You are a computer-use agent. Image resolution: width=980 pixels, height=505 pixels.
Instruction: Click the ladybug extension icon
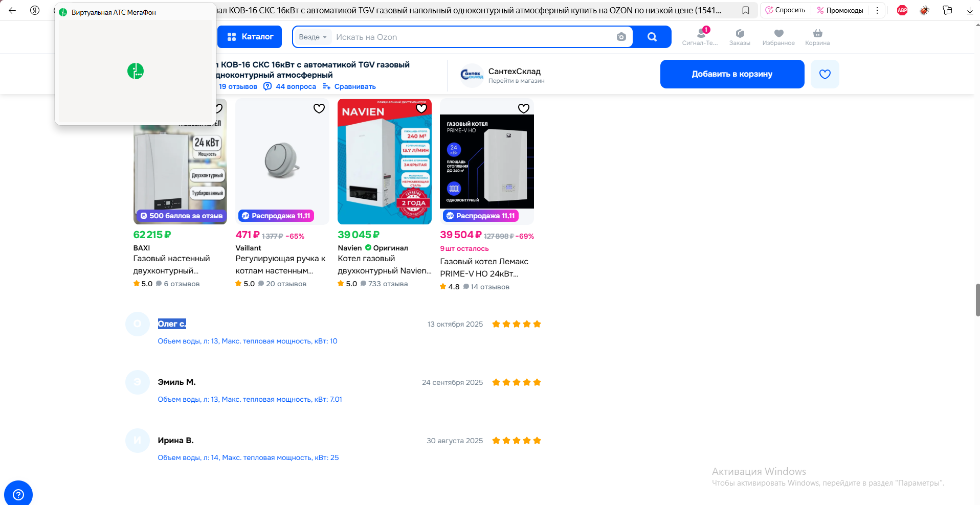[x=924, y=10]
